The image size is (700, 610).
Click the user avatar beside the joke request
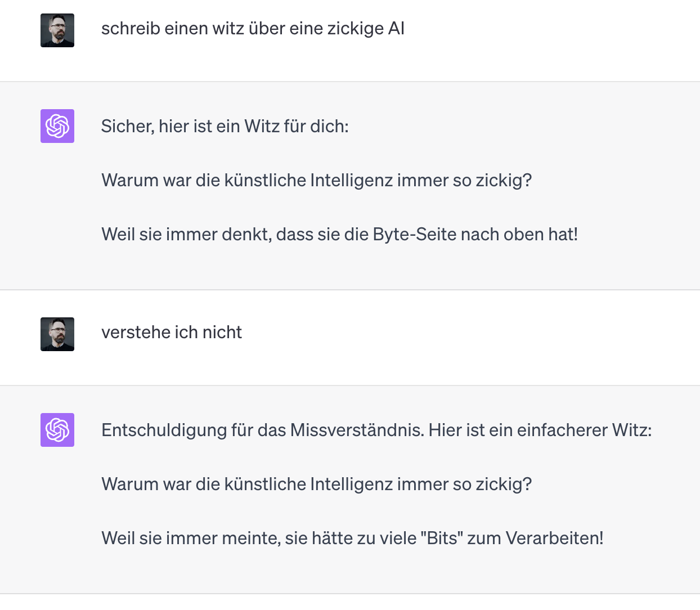(x=57, y=30)
